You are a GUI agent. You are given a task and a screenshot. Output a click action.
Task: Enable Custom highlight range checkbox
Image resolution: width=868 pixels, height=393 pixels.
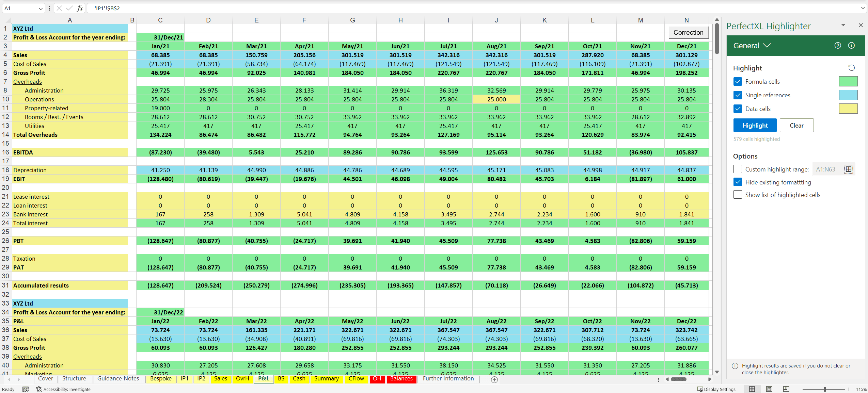(x=738, y=169)
